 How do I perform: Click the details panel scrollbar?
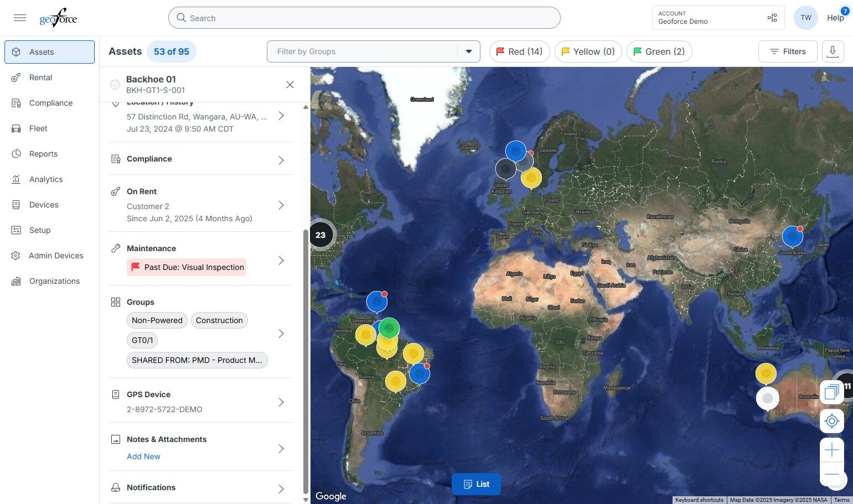pos(306,361)
